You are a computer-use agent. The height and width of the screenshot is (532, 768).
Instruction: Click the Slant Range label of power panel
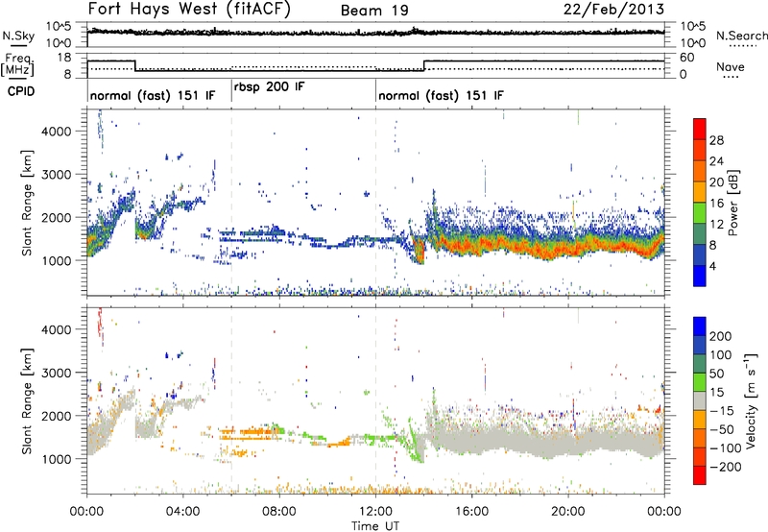[x=27, y=203]
